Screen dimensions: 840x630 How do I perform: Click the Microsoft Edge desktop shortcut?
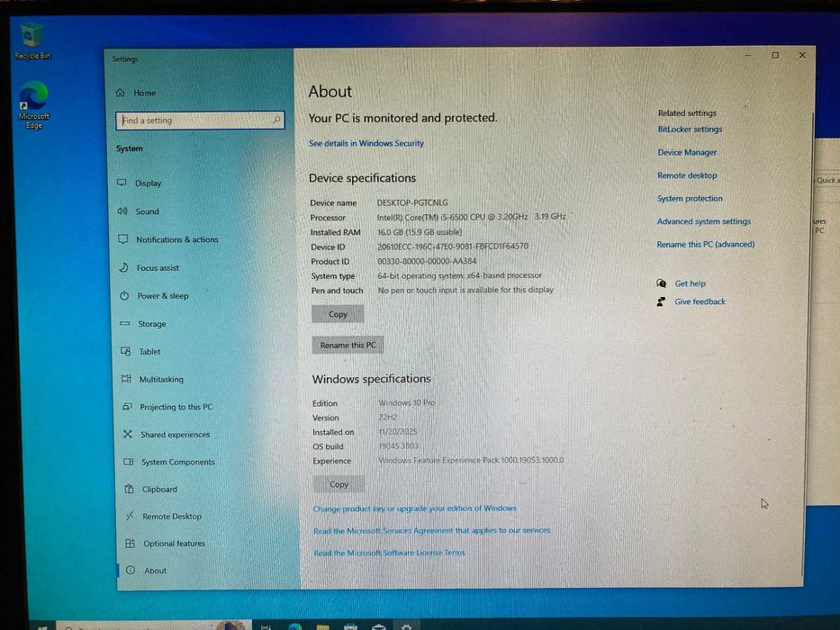33,105
